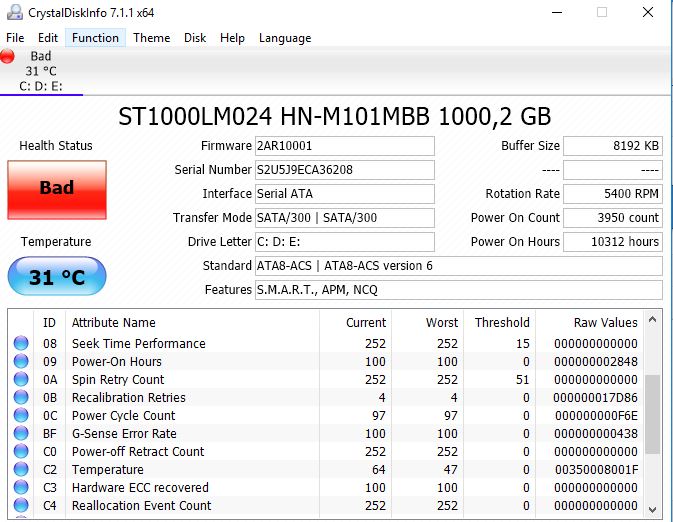This screenshot has width=673, height=522.
Task: Open the Theme menu
Action: (152, 38)
